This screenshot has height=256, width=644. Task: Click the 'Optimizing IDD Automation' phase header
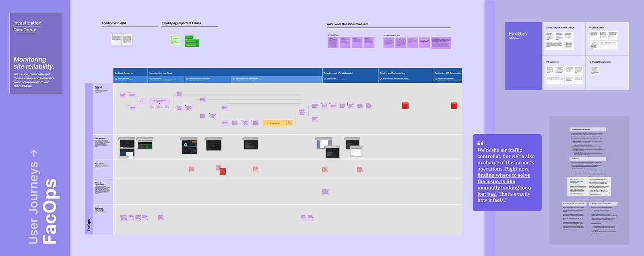[x=448, y=72]
